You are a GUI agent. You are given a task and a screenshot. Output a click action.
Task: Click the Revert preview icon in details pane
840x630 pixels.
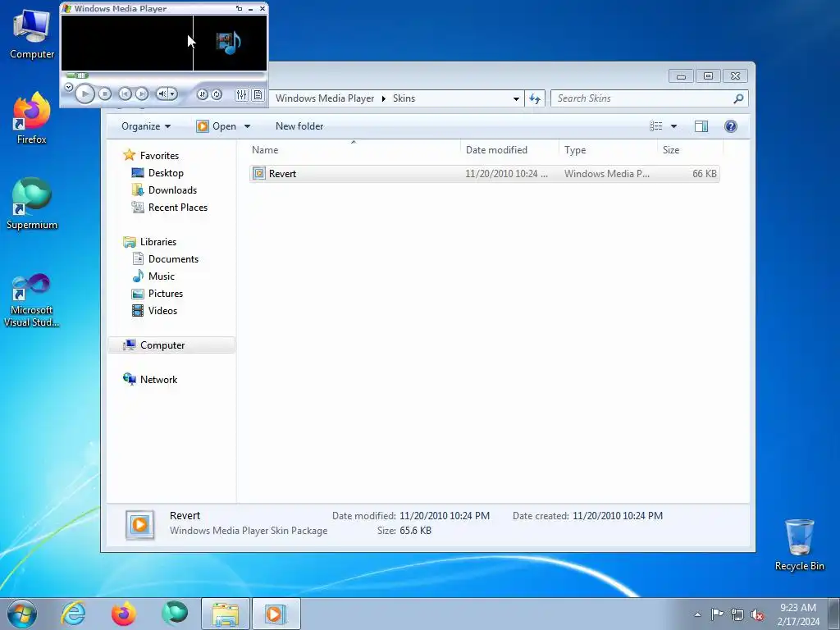(x=139, y=524)
